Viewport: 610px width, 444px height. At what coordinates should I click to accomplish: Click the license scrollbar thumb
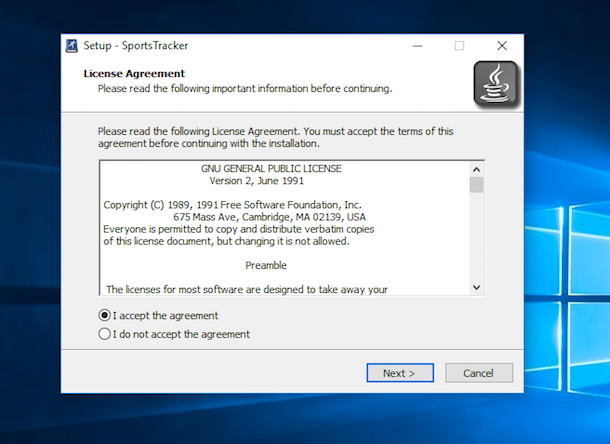pos(477,185)
